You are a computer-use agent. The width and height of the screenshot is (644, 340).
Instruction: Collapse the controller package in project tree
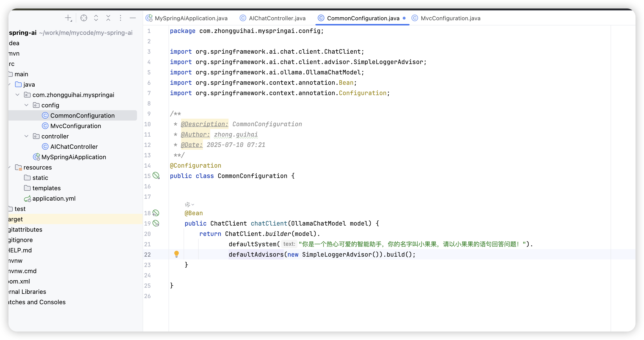click(x=26, y=136)
